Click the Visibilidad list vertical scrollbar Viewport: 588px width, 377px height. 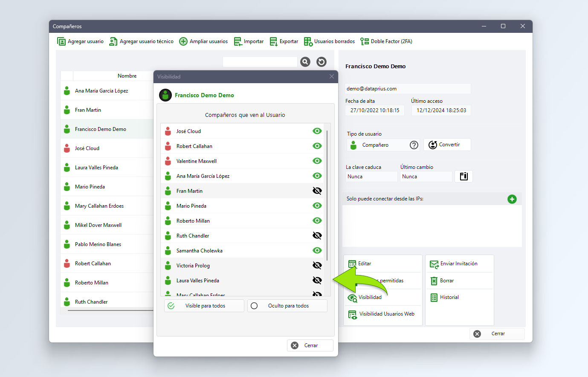327,195
